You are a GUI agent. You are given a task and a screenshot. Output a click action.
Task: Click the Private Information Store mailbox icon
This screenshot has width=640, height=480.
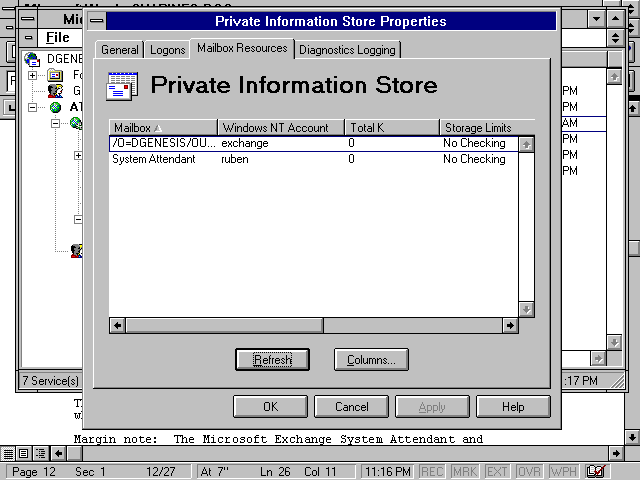(122, 86)
